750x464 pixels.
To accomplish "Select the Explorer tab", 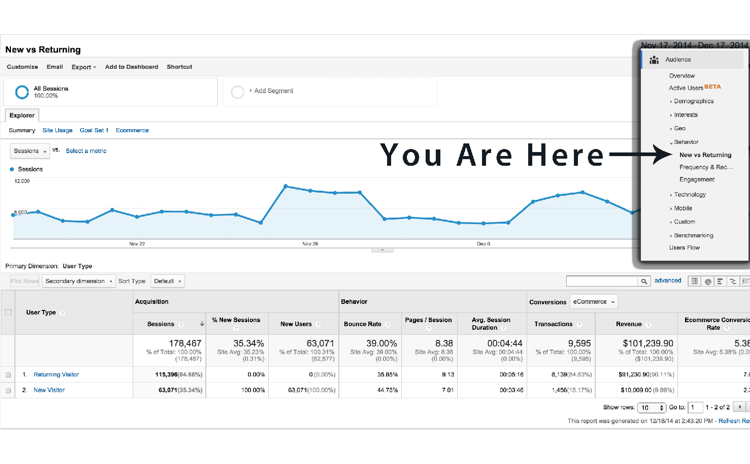I will tap(22, 115).
